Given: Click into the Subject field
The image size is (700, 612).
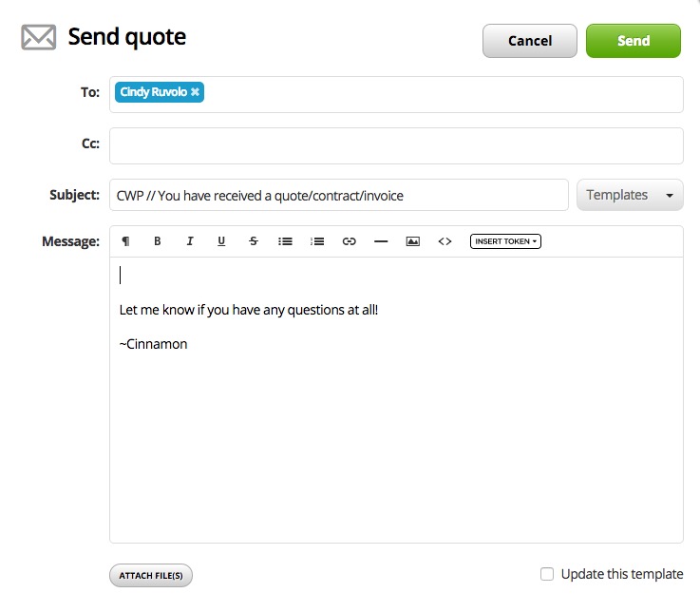Looking at the screenshot, I should [x=339, y=195].
